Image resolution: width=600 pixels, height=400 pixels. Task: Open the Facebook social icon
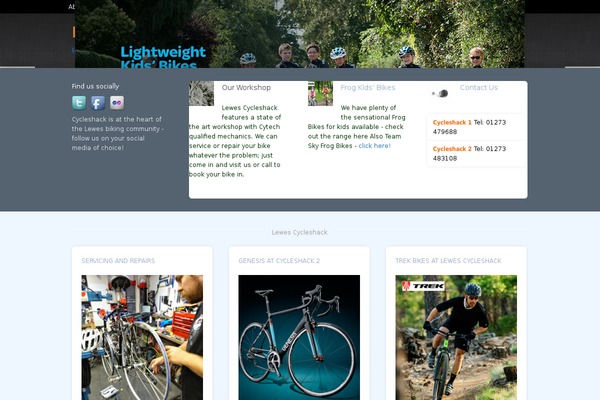(98, 103)
